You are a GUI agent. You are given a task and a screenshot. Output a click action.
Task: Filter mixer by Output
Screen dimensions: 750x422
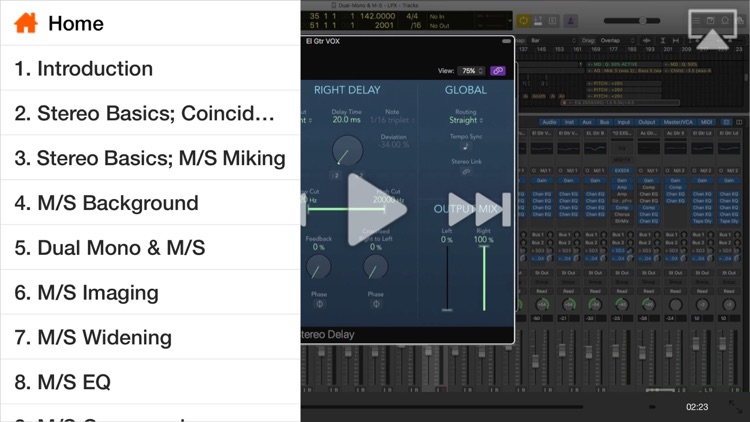[647, 122]
